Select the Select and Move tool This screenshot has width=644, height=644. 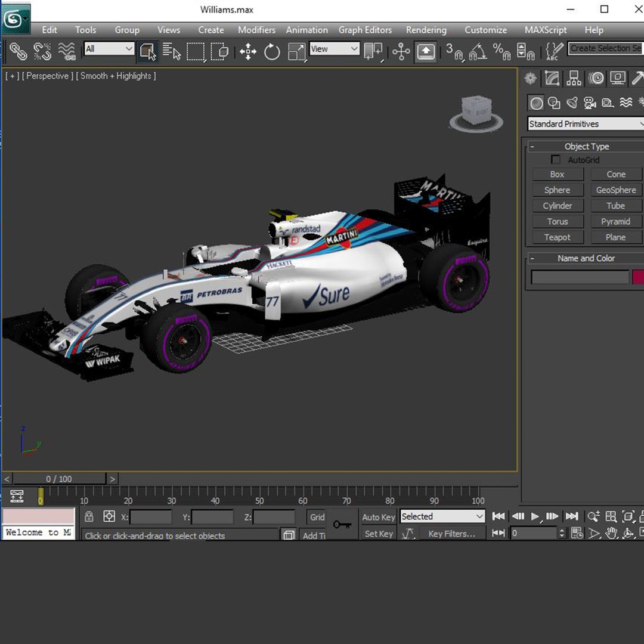tap(248, 52)
